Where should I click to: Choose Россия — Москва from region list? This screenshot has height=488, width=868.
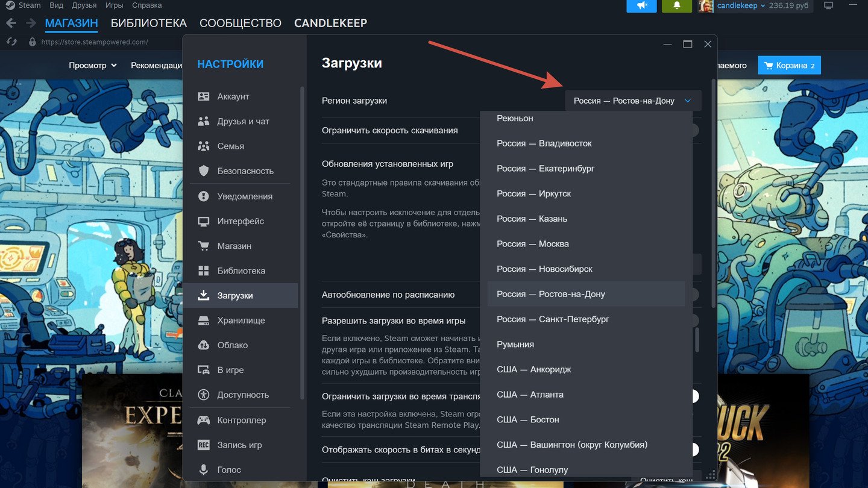532,244
